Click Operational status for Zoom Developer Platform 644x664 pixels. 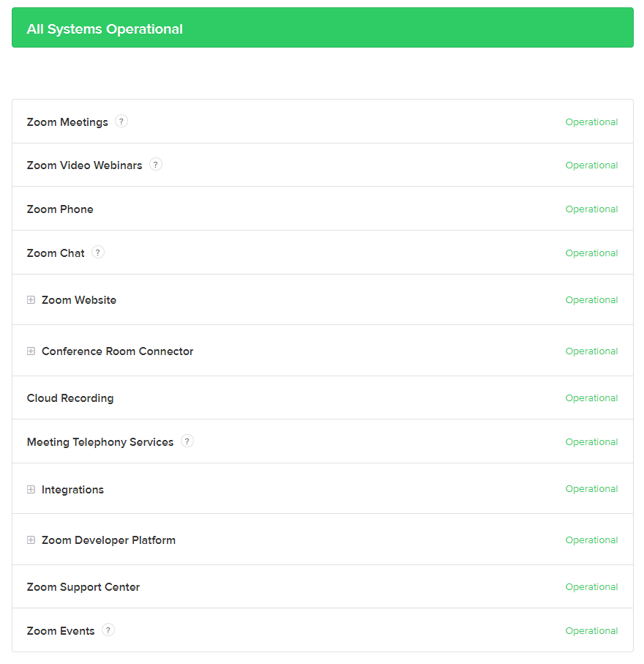(591, 540)
